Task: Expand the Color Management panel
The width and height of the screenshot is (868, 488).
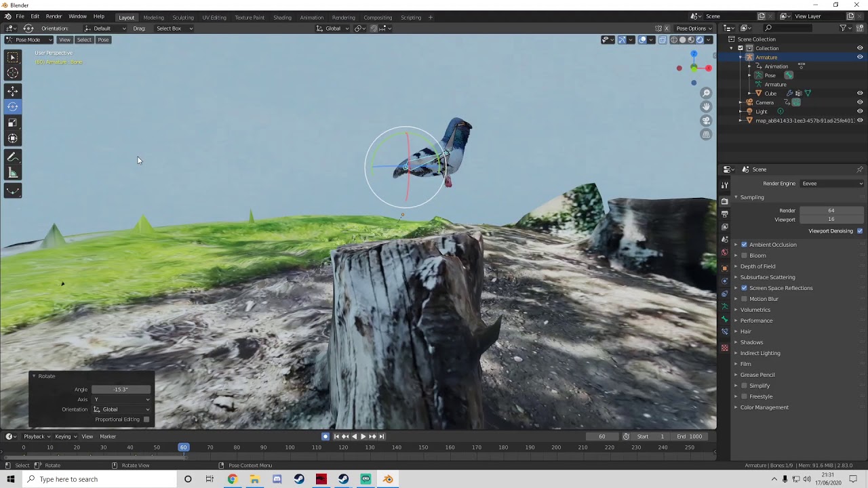Action: pos(764,407)
